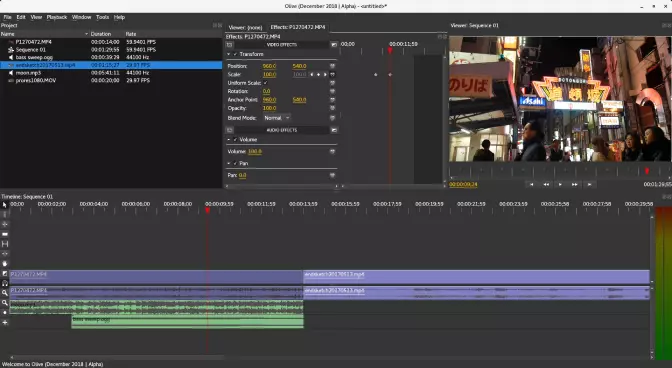The image size is (672, 368).
Task: Click Go to Start in sequence viewer
Action: (531, 184)
